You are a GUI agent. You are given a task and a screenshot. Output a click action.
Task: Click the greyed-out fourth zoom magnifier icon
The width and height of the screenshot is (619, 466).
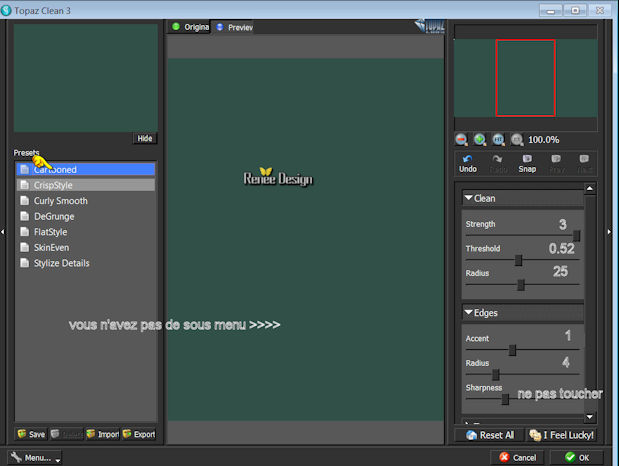tap(517, 139)
